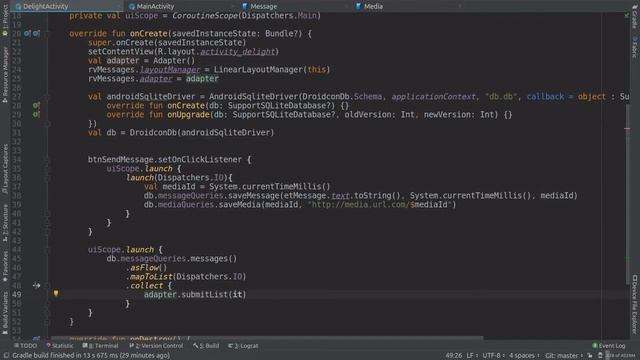Open the Structure tool window
This screenshot has height=360, width=640.
click(5, 222)
